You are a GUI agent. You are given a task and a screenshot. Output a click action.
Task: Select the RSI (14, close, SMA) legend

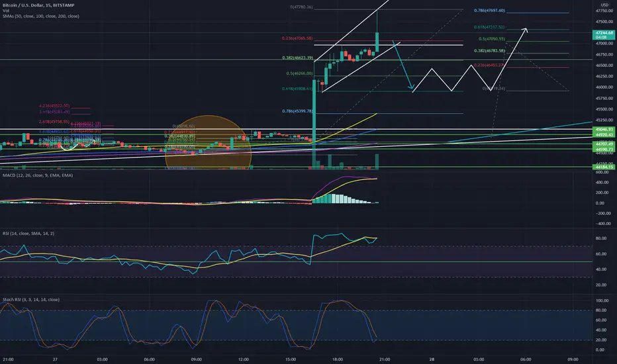pyautogui.click(x=28, y=234)
